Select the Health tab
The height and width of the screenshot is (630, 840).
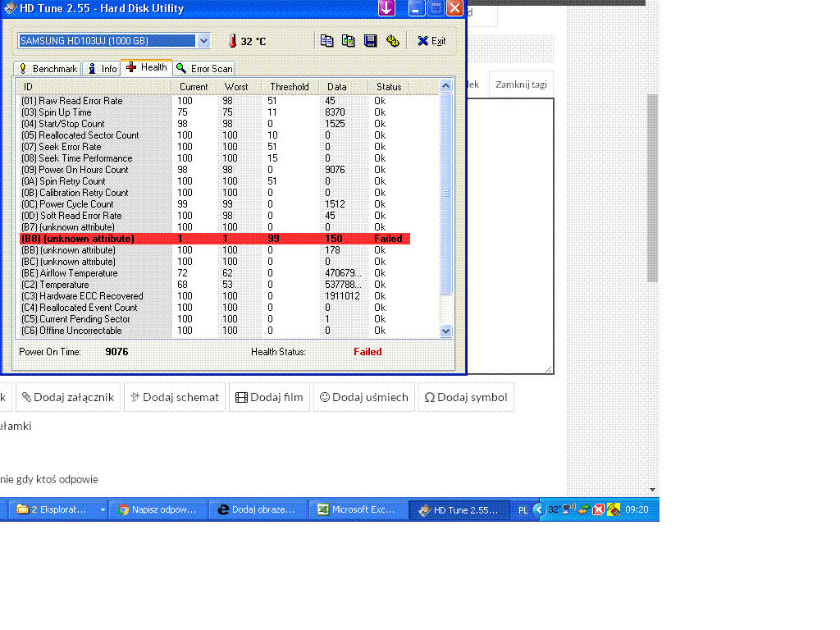click(147, 67)
